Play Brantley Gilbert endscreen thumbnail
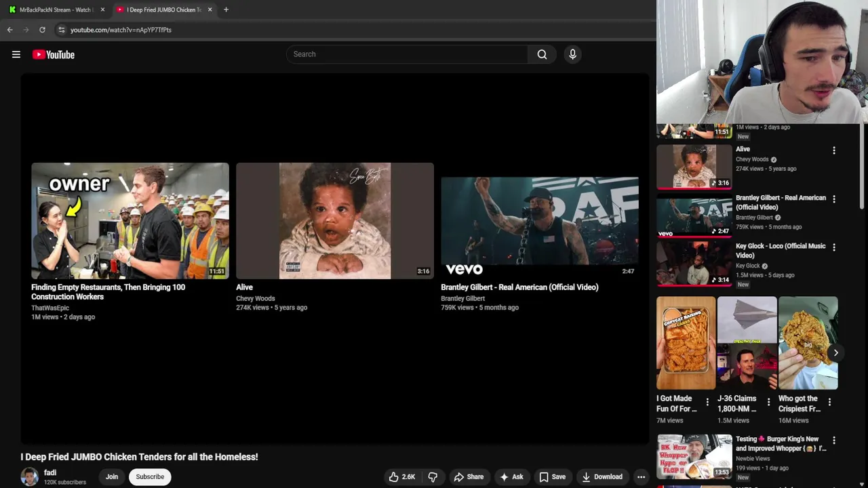868x488 pixels. coord(540,221)
